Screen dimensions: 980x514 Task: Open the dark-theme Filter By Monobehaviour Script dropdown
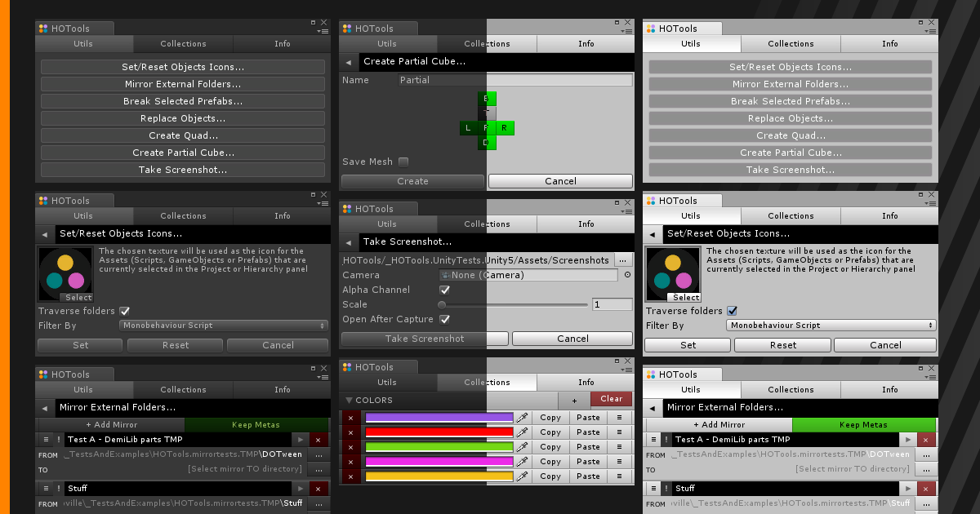(x=224, y=326)
